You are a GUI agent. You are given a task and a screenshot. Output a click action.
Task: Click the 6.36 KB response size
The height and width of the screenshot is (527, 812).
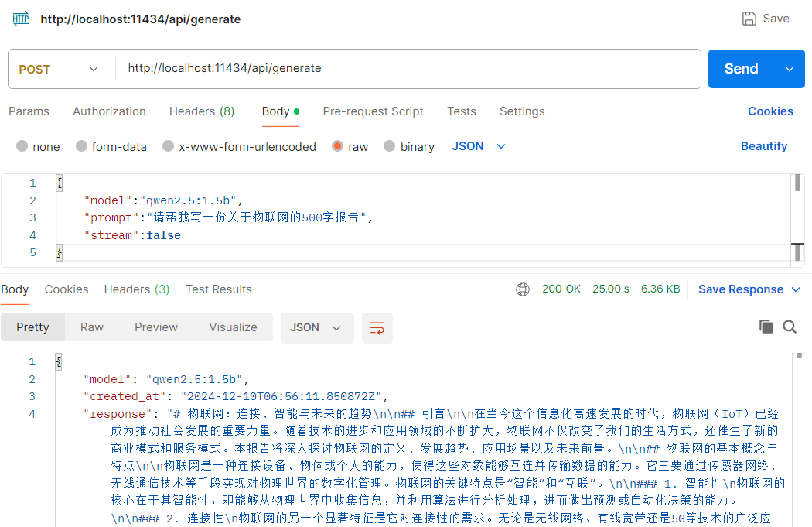(660, 289)
